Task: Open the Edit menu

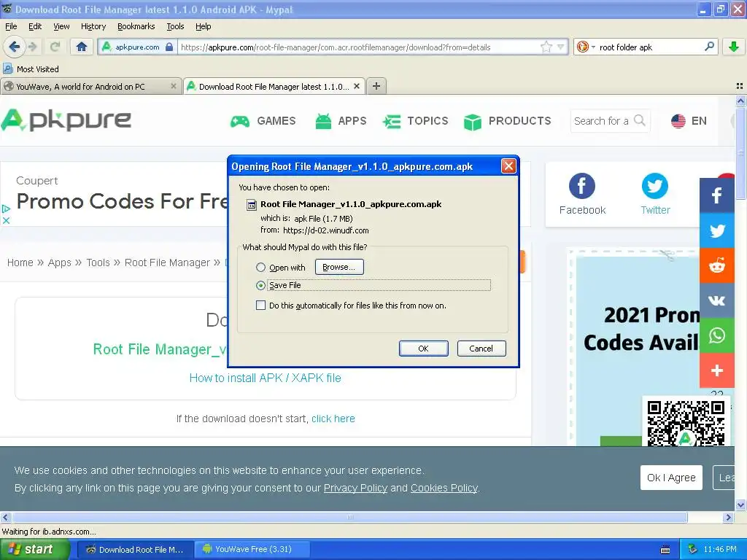Action: pos(35,26)
